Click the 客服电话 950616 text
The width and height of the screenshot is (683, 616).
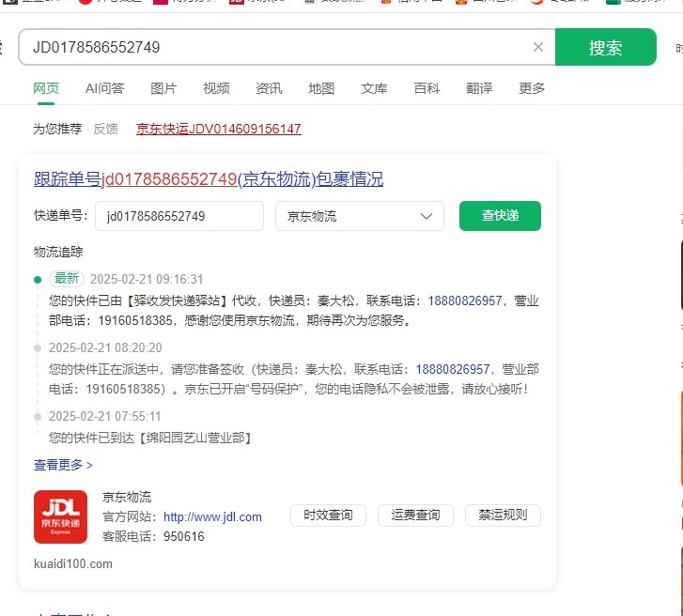coord(153,536)
